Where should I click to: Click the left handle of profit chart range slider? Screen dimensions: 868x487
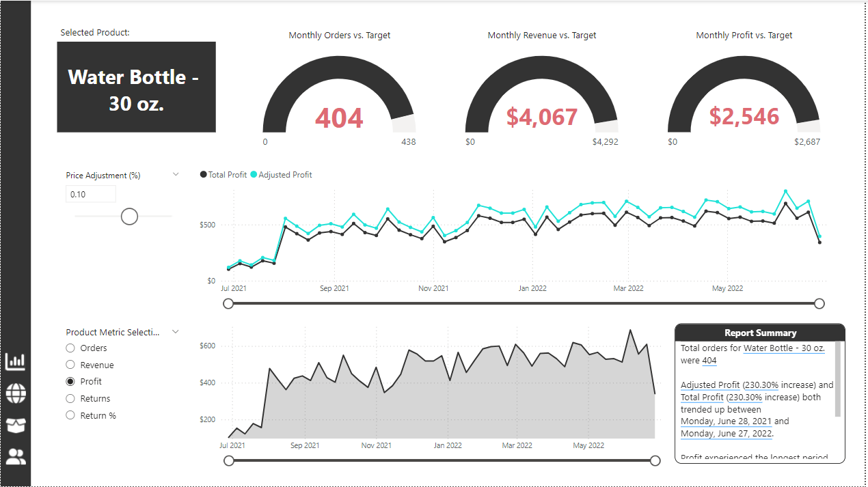[x=228, y=303]
